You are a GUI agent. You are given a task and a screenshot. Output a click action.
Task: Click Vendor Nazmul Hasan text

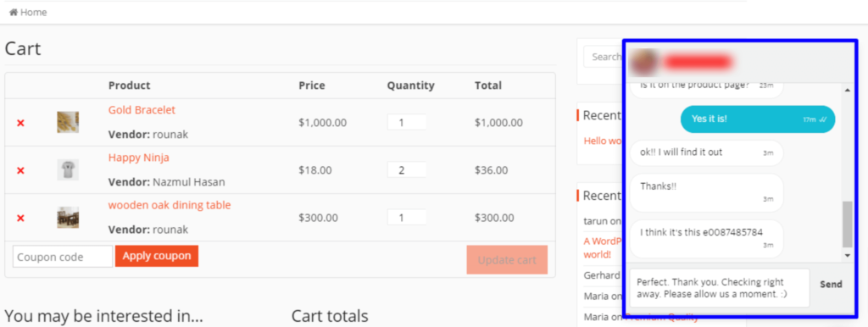click(x=167, y=182)
